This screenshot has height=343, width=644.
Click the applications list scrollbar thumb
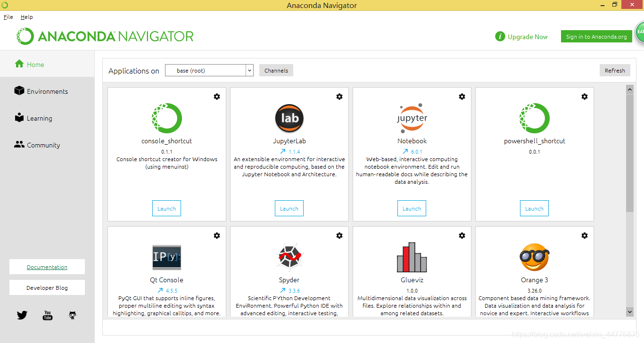tap(630, 153)
